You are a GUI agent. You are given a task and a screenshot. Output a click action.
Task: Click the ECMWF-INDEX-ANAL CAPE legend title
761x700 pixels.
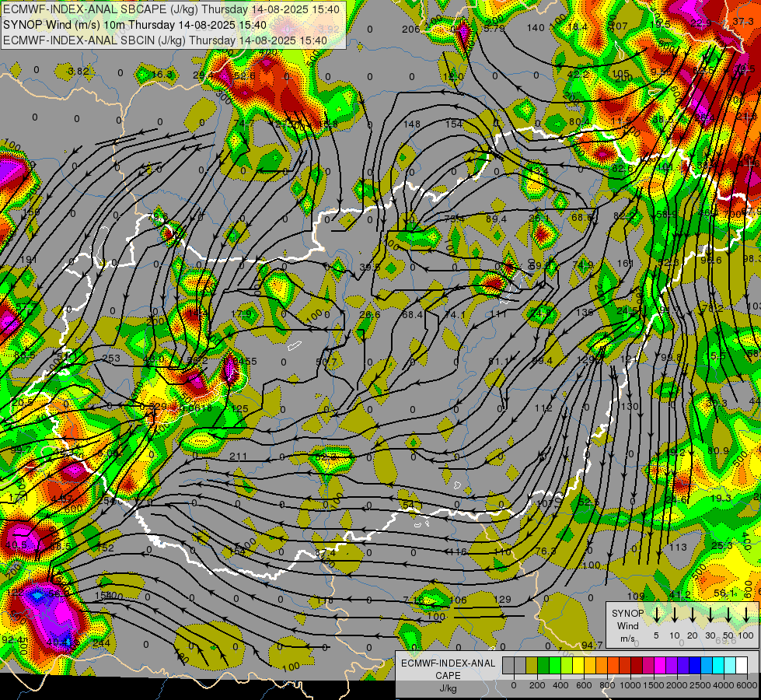click(448, 669)
